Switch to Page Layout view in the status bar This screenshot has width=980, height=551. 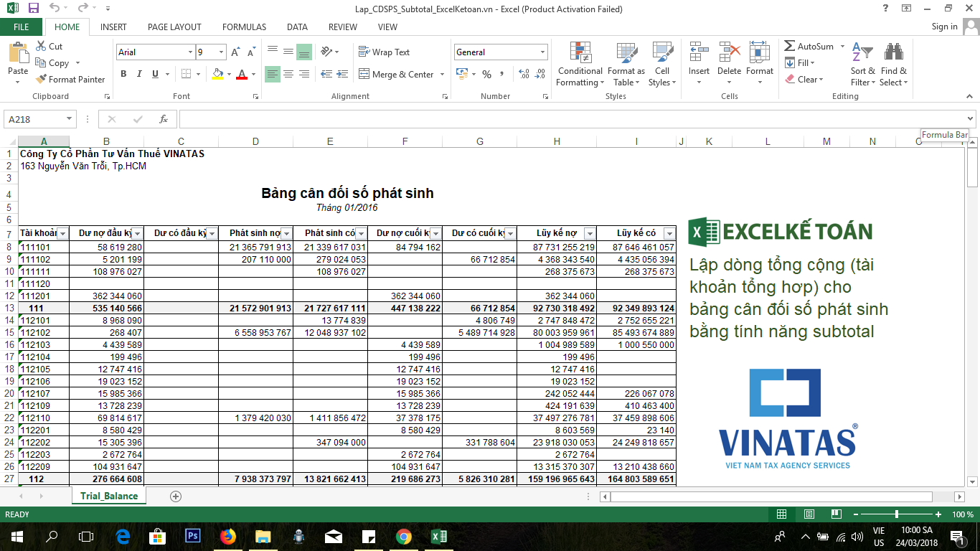pos(809,514)
